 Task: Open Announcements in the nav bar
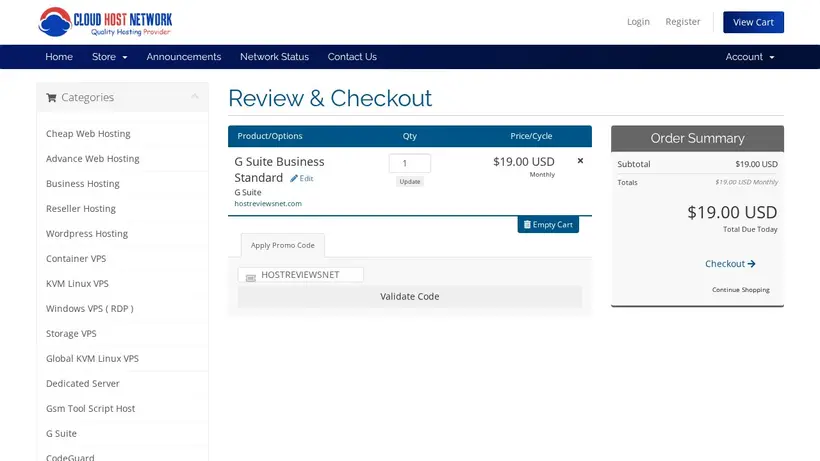[x=184, y=57]
